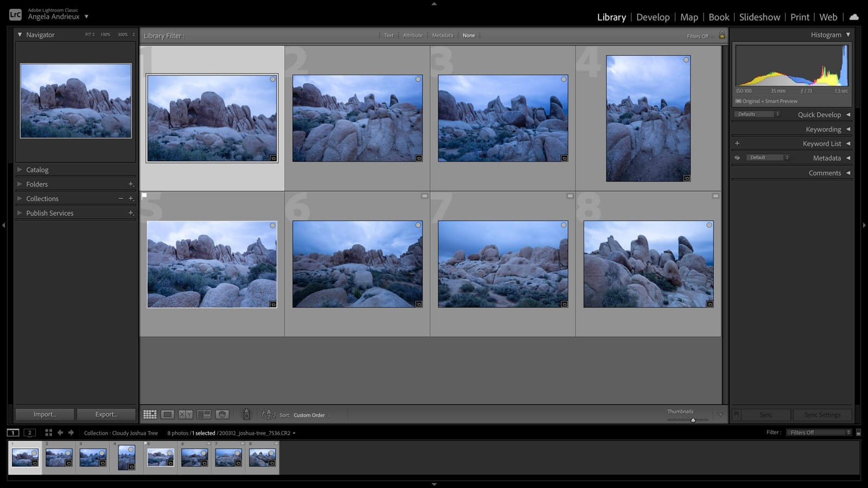868x488 pixels.
Task: Reverse the sort direction A-Z icon
Action: click(269, 415)
